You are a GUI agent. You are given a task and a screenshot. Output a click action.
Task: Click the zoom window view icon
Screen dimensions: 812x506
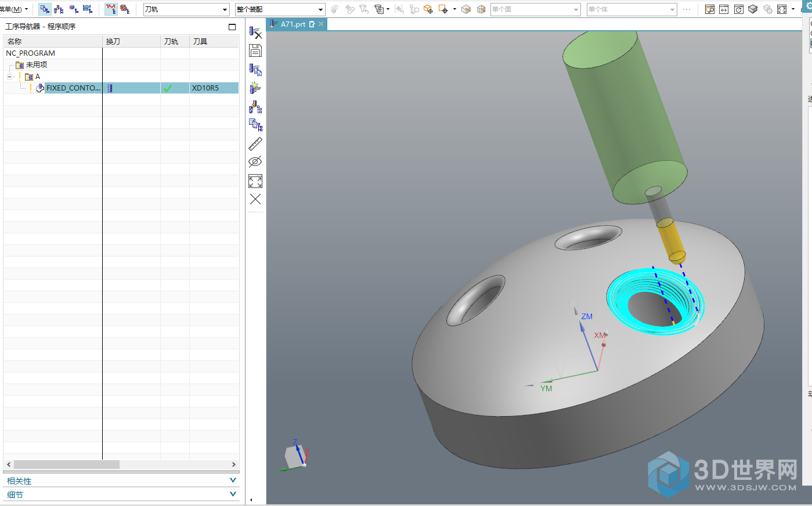tap(709, 9)
